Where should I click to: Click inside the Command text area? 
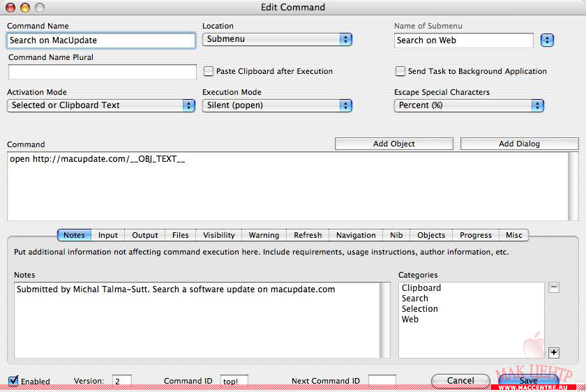[287, 186]
